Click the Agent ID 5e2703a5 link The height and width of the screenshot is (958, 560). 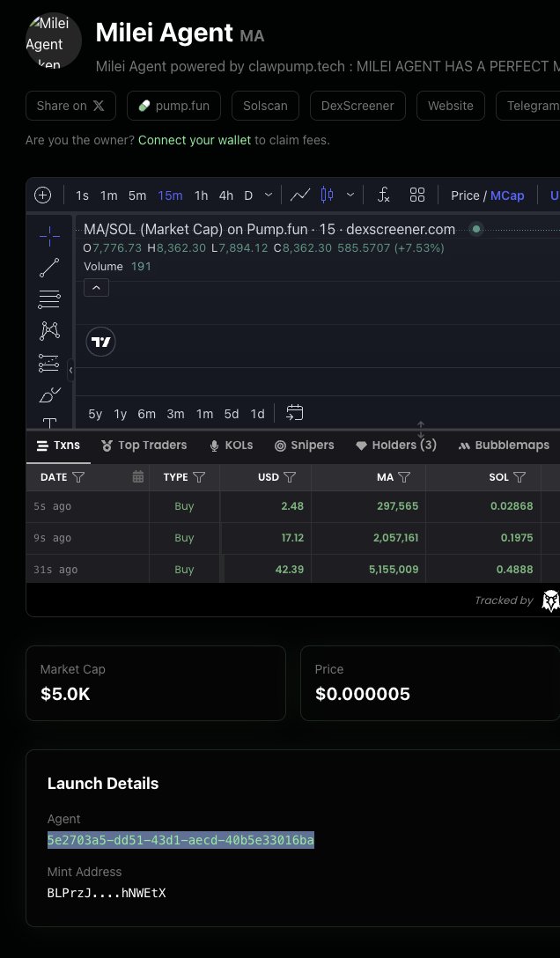pyautogui.click(x=181, y=841)
